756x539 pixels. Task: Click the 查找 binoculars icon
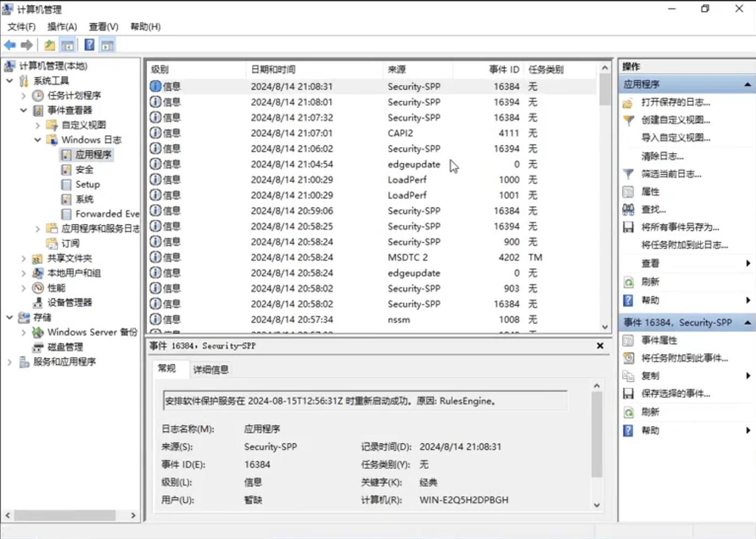[x=628, y=209]
